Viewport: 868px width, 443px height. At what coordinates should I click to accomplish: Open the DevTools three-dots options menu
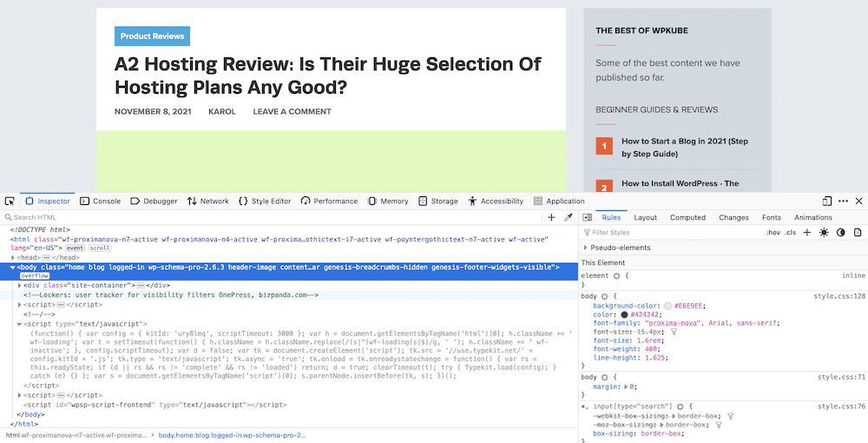(x=843, y=201)
